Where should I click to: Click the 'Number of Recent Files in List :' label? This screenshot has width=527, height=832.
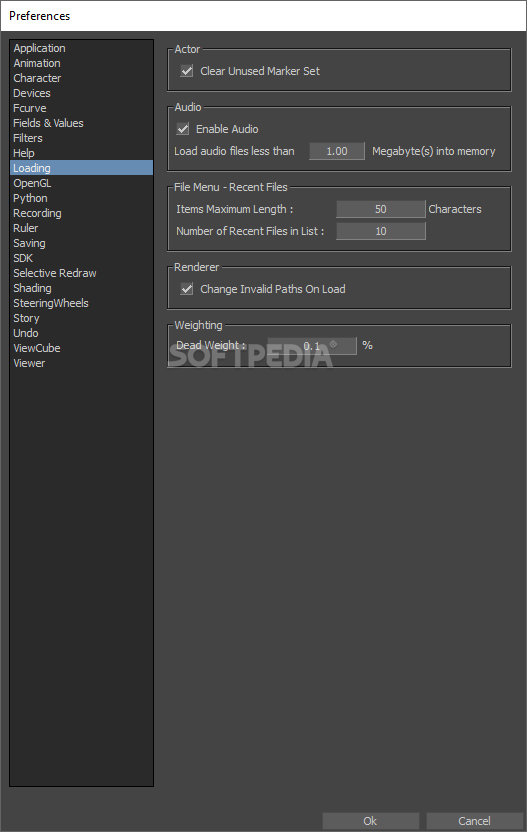point(250,231)
